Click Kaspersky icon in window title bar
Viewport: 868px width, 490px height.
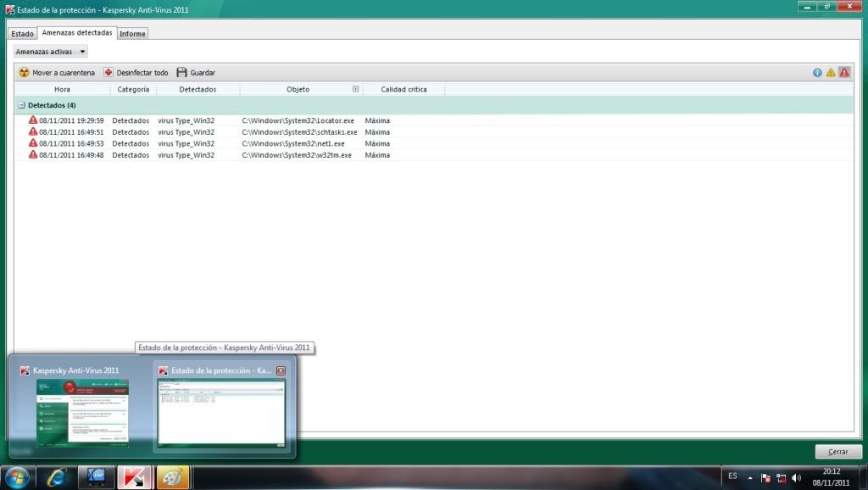[x=9, y=9]
